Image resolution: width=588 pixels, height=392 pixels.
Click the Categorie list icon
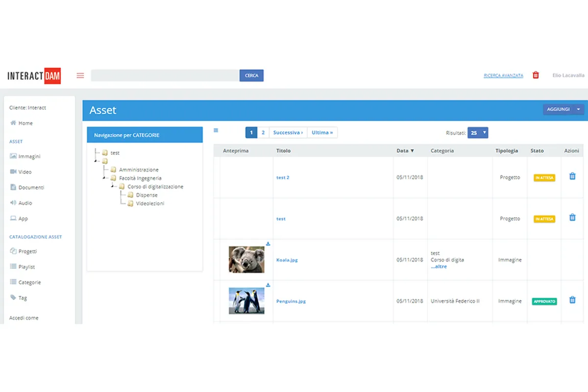(13, 282)
